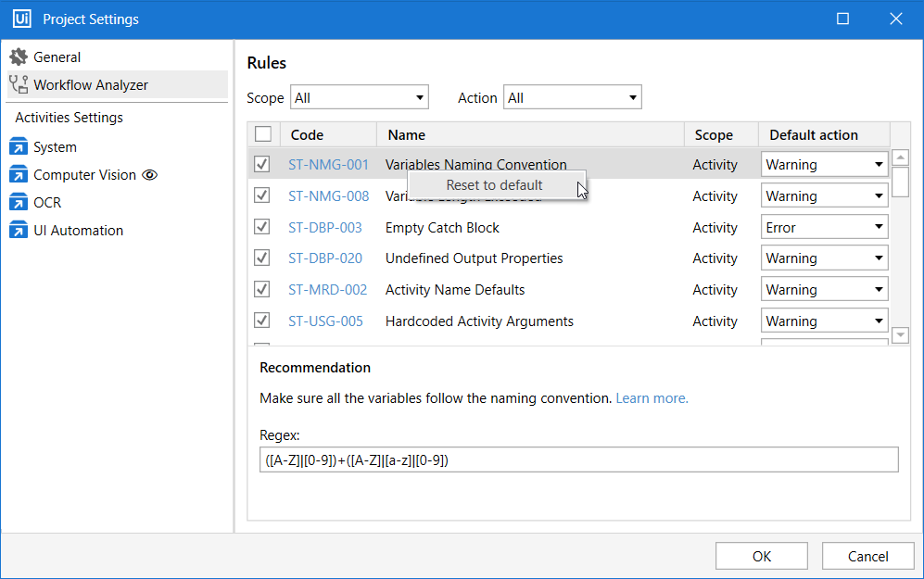The width and height of the screenshot is (924, 579).
Task: Open the OCR settings icon
Action: 19,203
